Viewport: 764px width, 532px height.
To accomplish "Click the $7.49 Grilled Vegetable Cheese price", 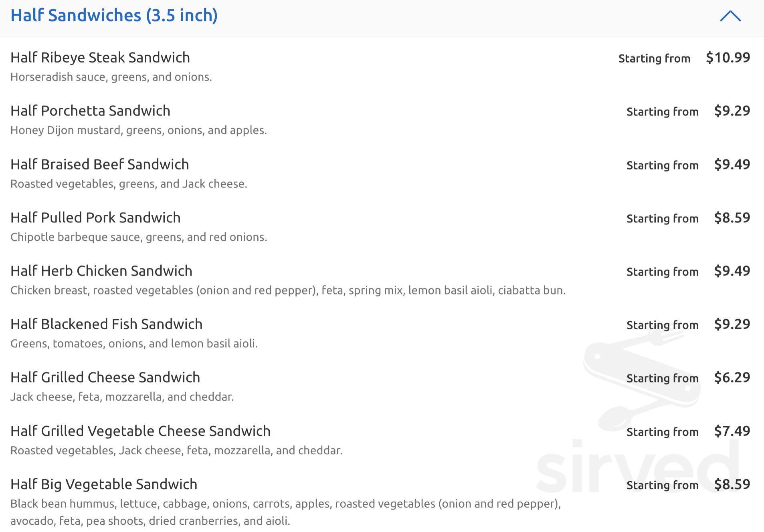I will click(x=732, y=431).
